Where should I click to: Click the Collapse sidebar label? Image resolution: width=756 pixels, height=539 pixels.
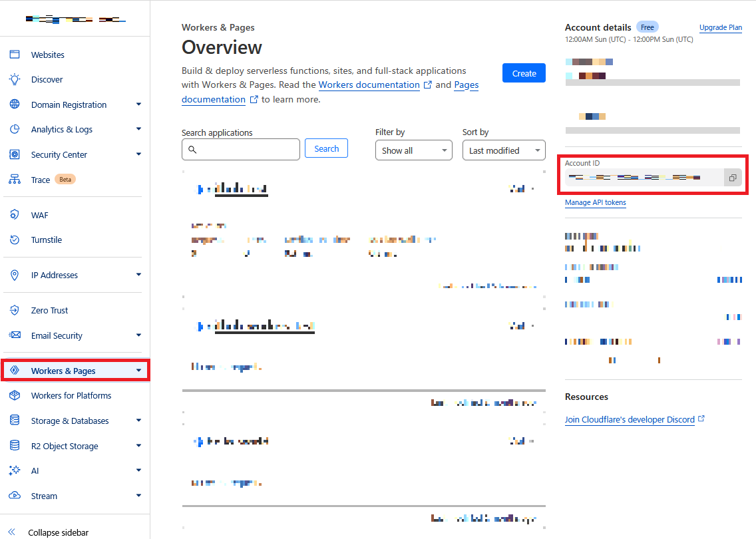59,533
